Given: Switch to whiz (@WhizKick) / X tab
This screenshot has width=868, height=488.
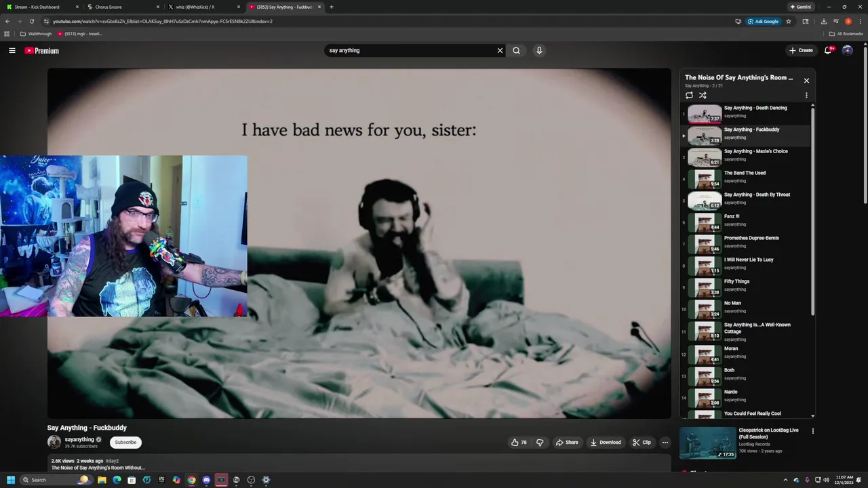Looking at the screenshot, I should (203, 7).
